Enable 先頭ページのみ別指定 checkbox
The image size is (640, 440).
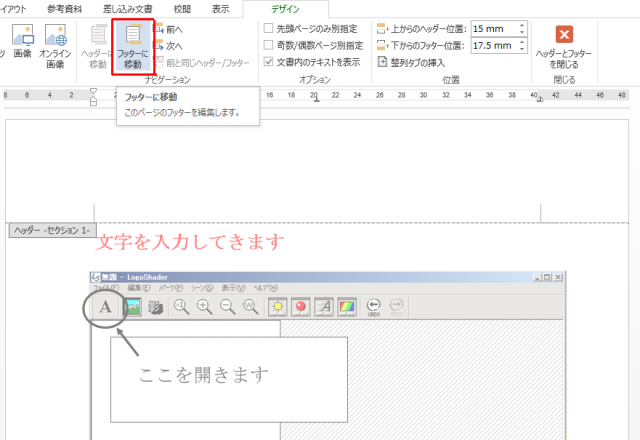click(x=268, y=29)
